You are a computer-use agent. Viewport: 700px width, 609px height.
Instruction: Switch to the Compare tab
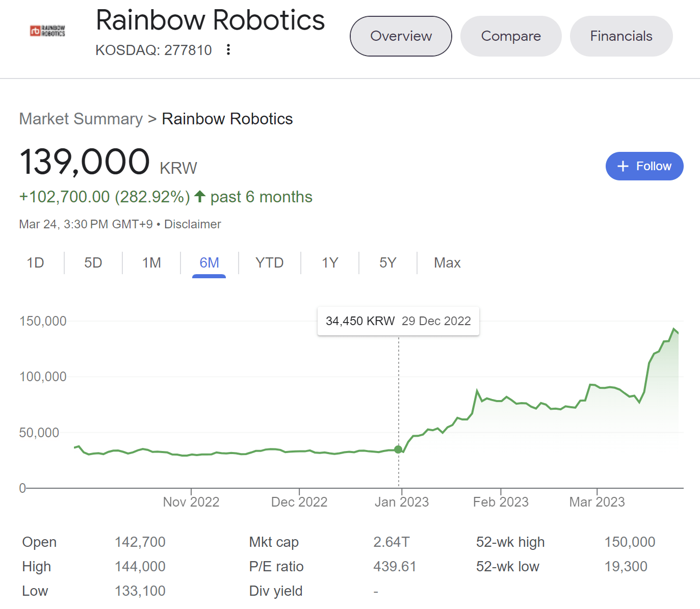click(511, 36)
